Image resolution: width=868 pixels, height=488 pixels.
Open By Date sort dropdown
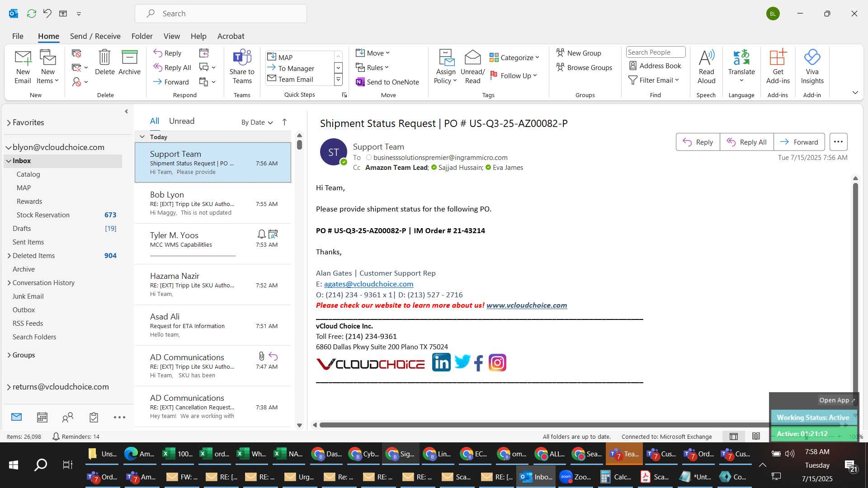(x=257, y=122)
